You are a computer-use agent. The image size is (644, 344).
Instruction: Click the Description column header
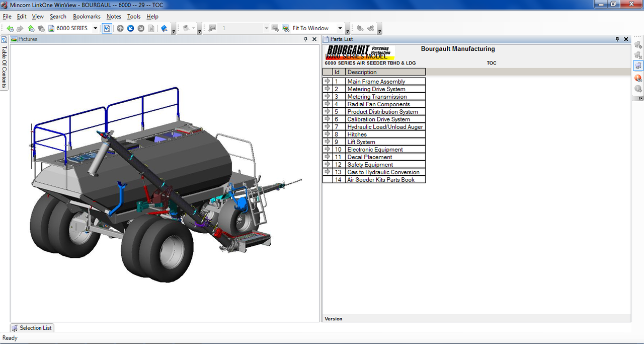tap(385, 72)
